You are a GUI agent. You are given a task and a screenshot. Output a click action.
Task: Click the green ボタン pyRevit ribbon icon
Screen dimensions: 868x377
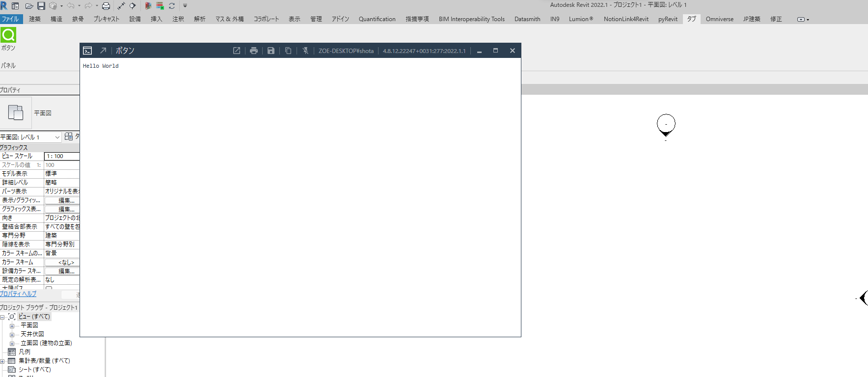(8, 35)
